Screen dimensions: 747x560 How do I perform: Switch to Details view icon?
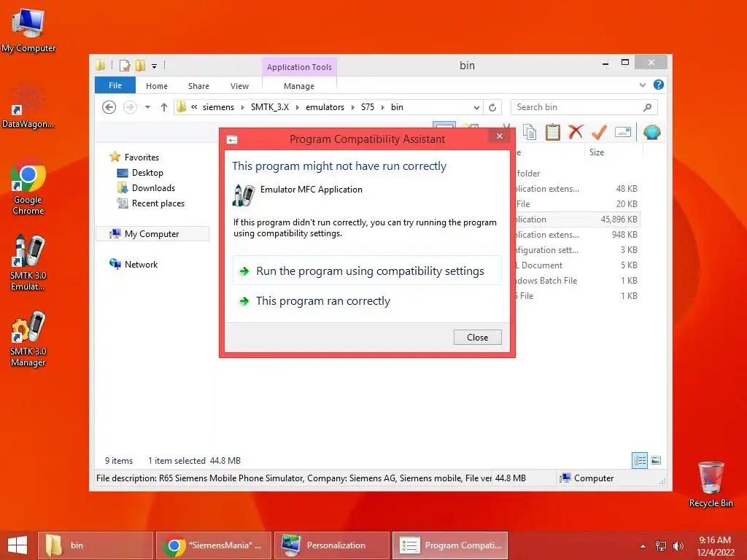[x=640, y=461]
